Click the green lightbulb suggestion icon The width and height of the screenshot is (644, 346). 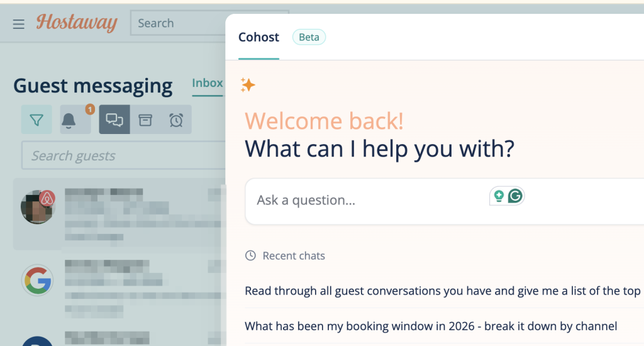499,196
